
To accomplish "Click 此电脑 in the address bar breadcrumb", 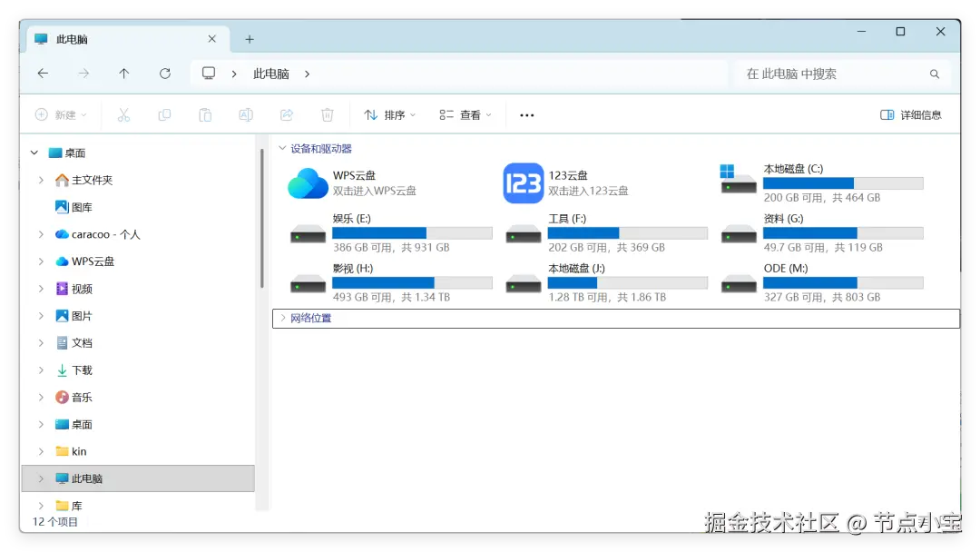I will (270, 74).
